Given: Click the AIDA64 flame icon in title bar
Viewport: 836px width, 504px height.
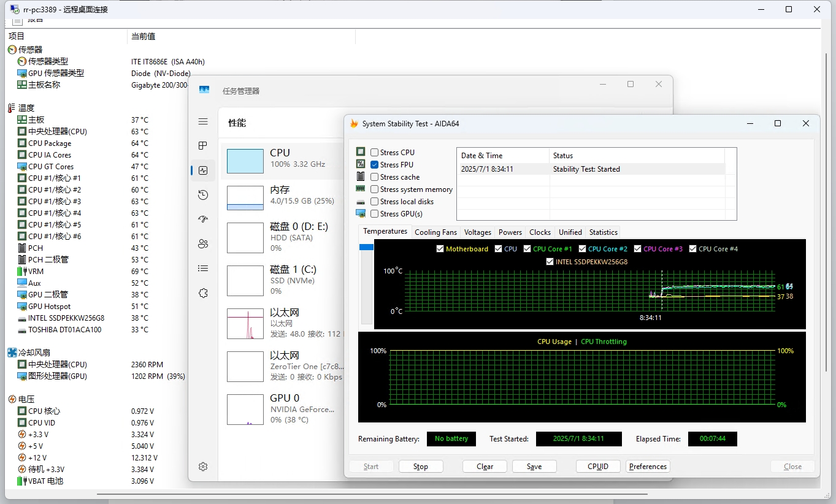Looking at the screenshot, I should (354, 123).
